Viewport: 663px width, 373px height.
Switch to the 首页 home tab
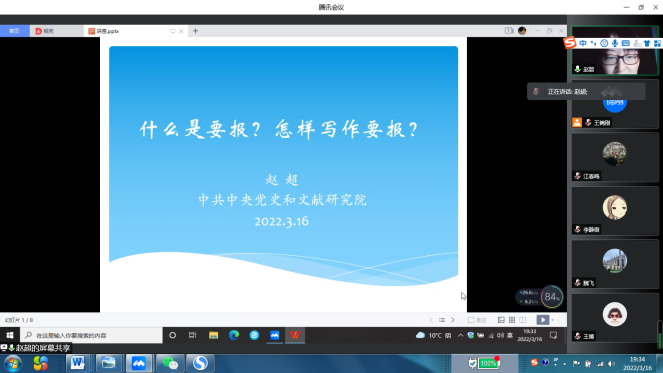pos(14,31)
